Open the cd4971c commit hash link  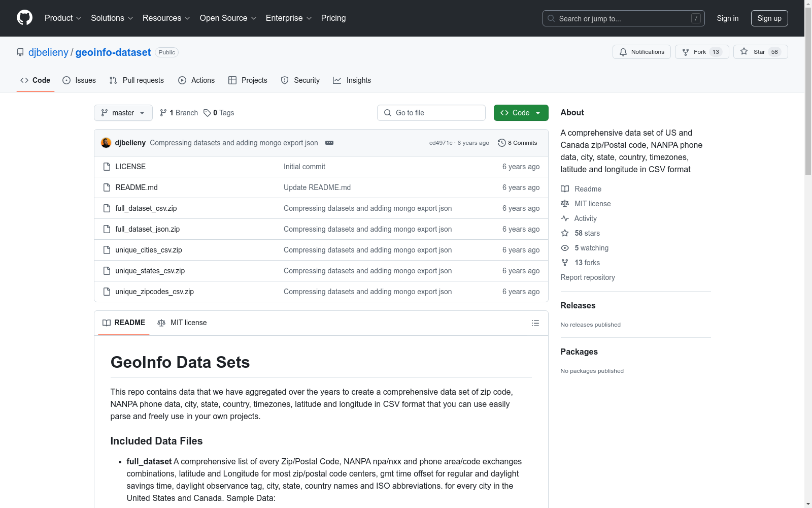point(441,143)
